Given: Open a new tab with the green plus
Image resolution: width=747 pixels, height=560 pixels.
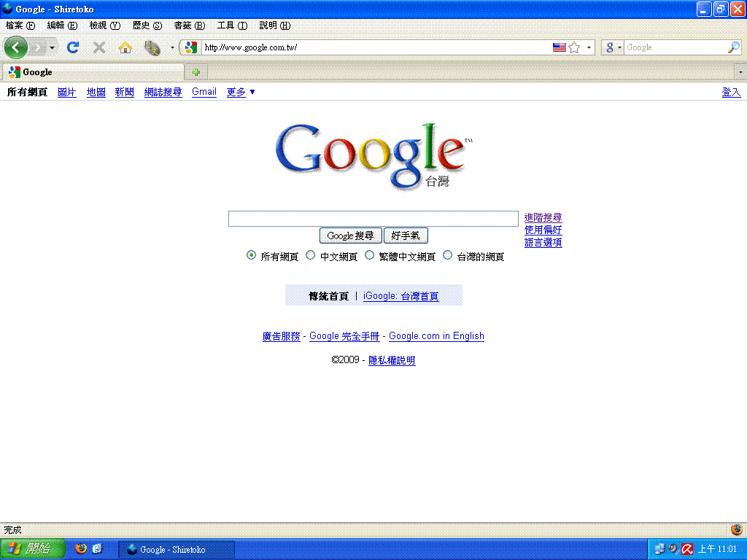Looking at the screenshot, I should tap(196, 72).
